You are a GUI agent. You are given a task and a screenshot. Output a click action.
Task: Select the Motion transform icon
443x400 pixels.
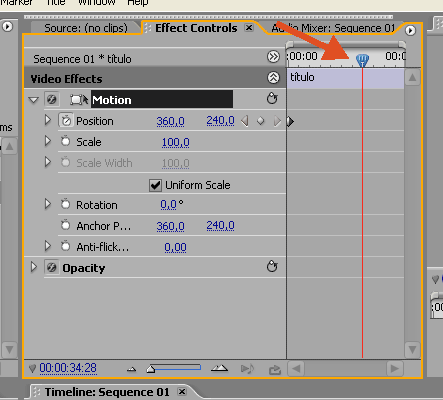[79, 100]
